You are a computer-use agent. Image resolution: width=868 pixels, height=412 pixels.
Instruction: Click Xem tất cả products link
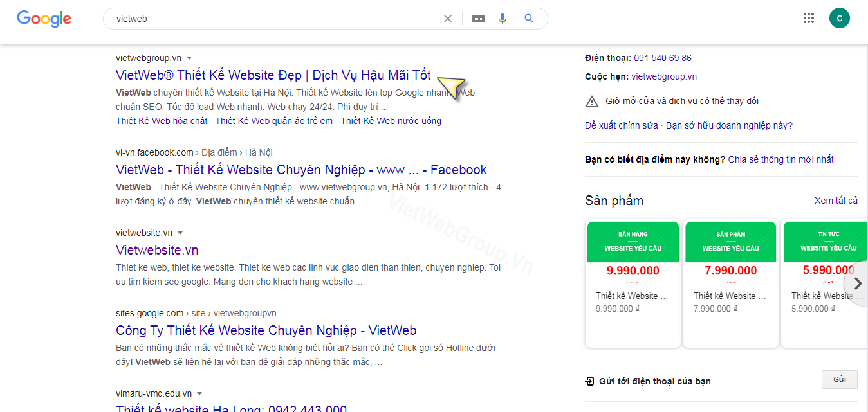coord(836,201)
